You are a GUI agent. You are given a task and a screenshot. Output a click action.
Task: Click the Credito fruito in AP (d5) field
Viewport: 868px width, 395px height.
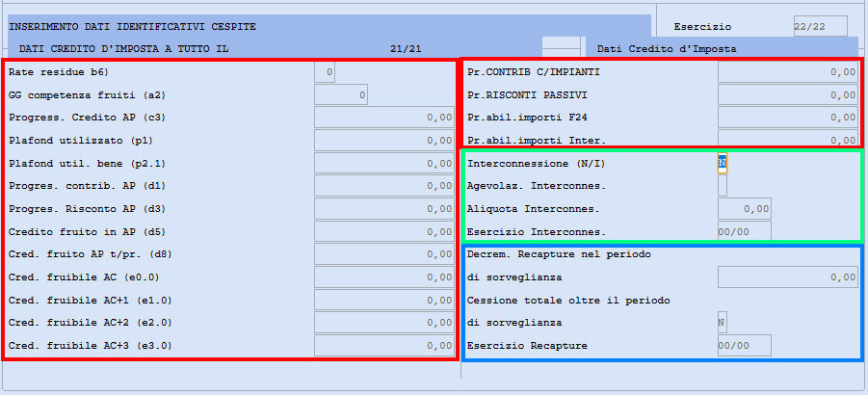384,231
